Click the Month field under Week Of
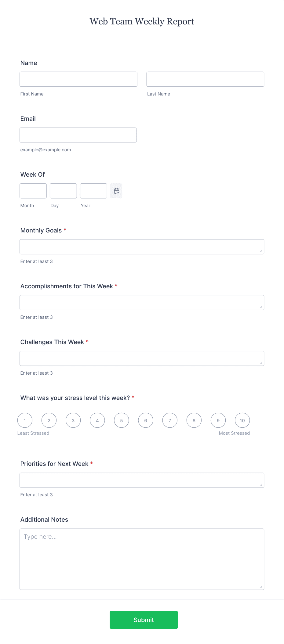 (33, 191)
